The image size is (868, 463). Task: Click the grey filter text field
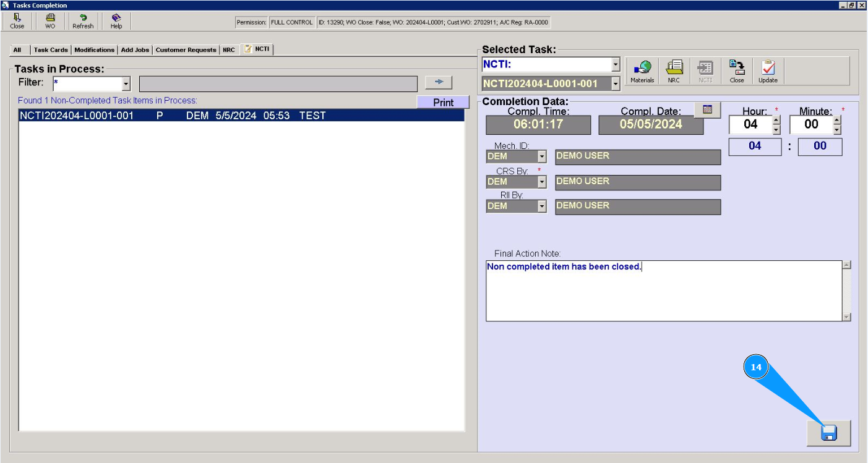(x=278, y=83)
